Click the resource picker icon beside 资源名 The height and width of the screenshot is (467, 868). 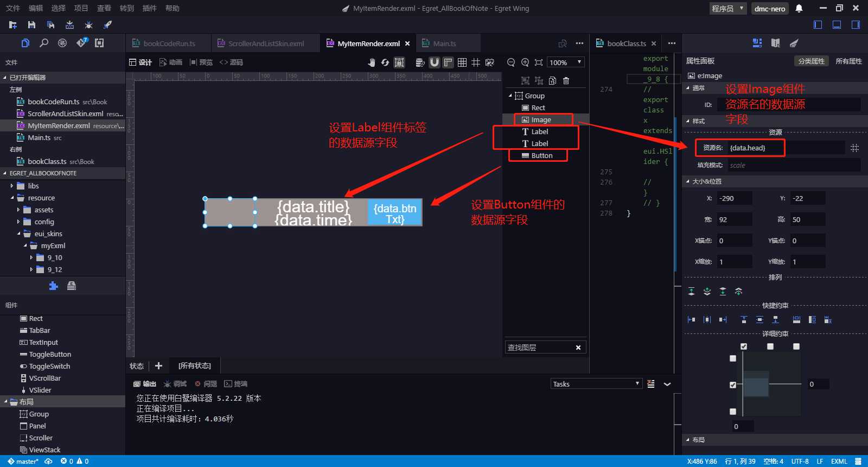click(x=854, y=148)
